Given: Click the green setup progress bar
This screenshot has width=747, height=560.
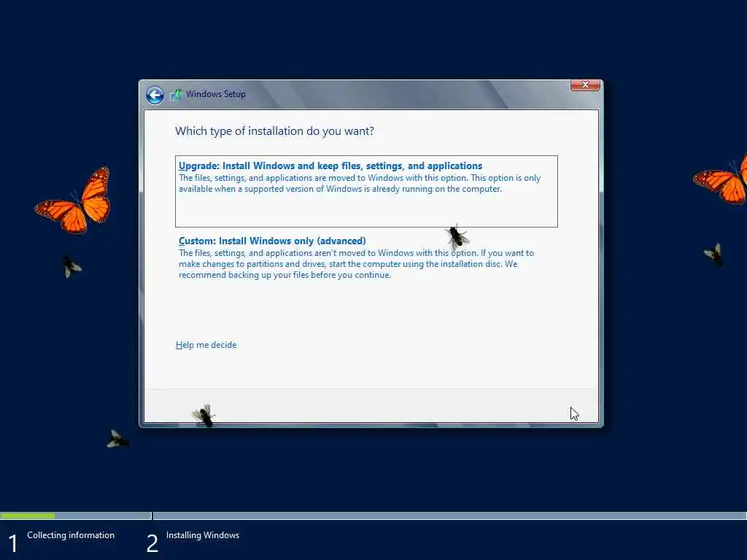Looking at the screenshot, I should (28, 516).
